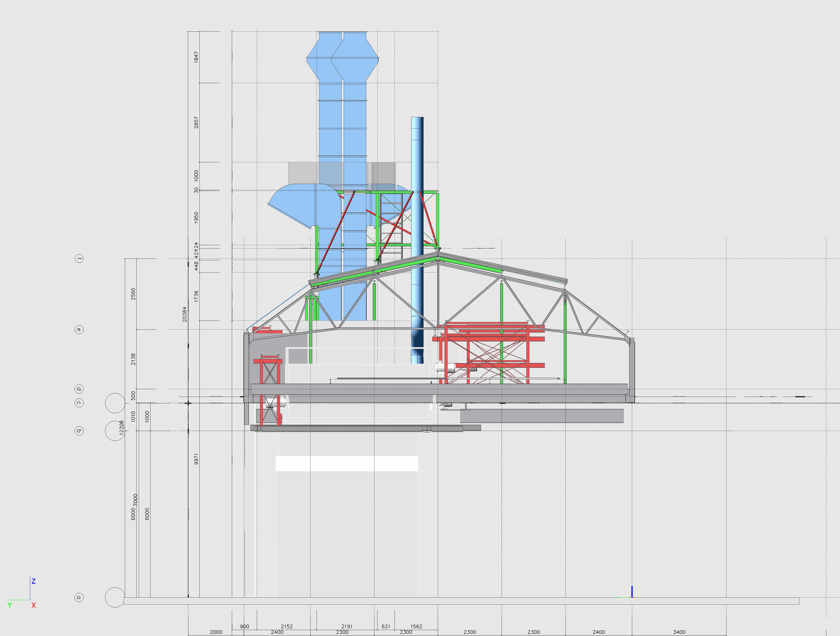
Task: Select the 900 horizontal dimension
Action: coord(245,626)
